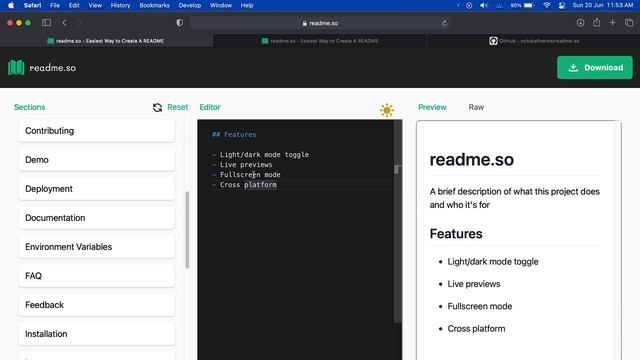Viewport: 640px width, 360px height.
Task: Click the Reset link
Action: tap(178, 107)
